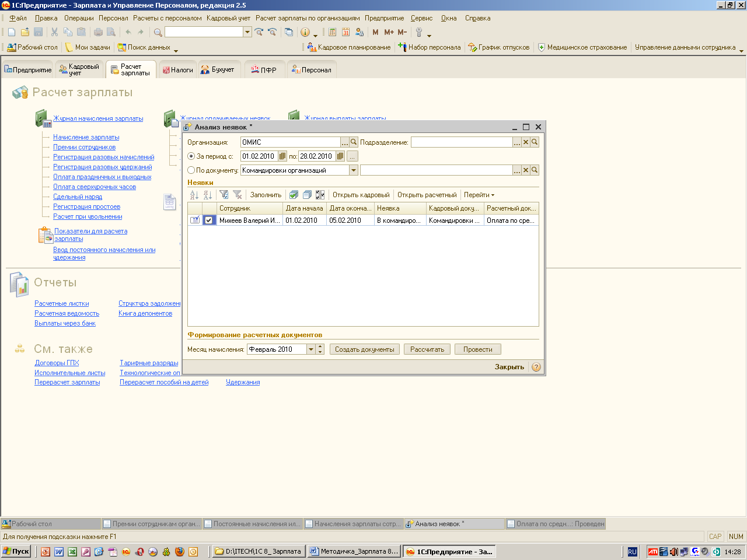Click the ellipsis select button for Организация
Viewport: 747px width, 560px height.
click(x=345, y=142)
